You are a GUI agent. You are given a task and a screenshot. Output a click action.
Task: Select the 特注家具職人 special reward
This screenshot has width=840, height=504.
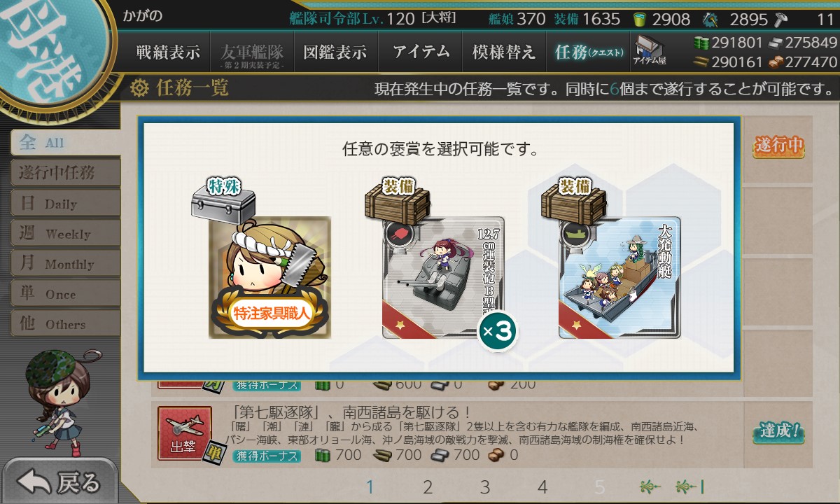click(269, 278)
